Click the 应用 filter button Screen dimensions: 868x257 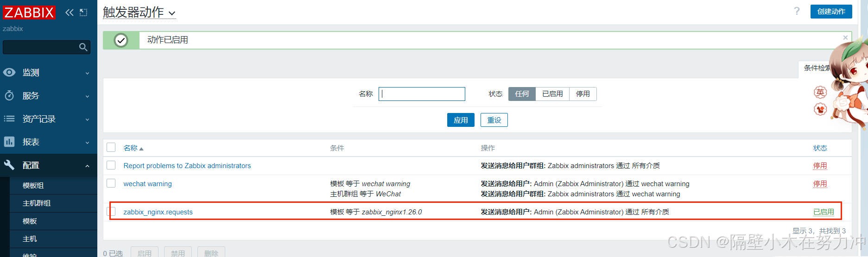pos(461,120)
